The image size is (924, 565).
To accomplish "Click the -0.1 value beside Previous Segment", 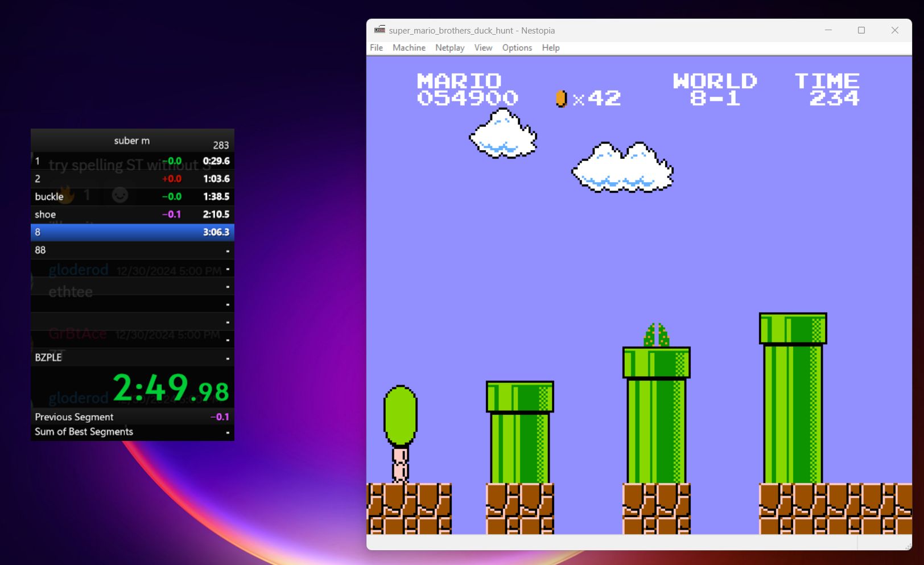I will 220,417.
